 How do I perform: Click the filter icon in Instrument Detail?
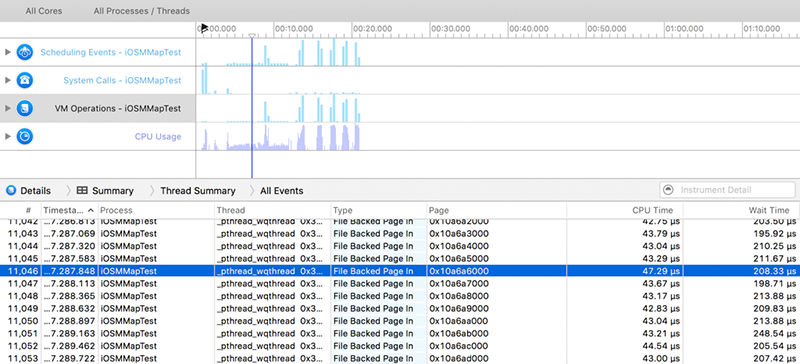click(x=668, y=190)
